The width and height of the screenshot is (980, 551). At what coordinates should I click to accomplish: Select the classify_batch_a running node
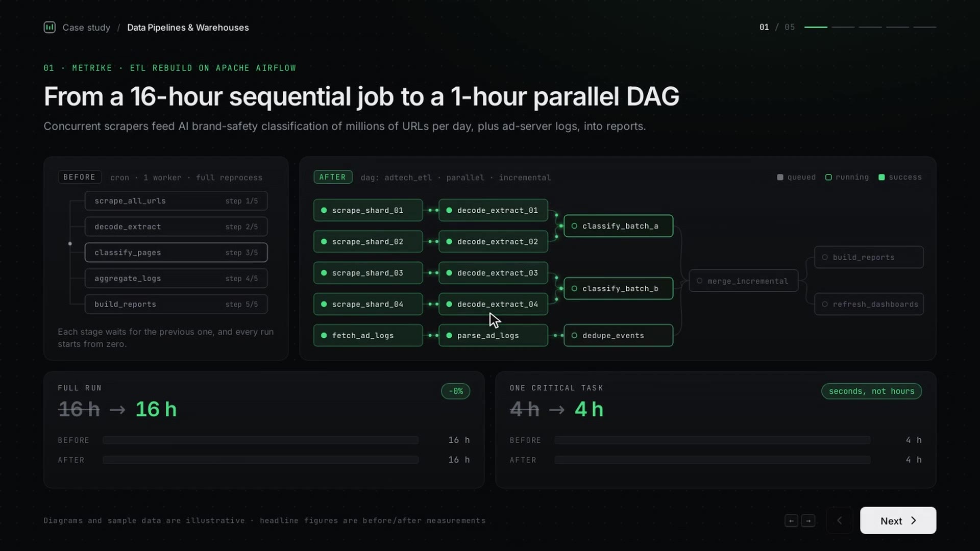[x=619, y=226]
